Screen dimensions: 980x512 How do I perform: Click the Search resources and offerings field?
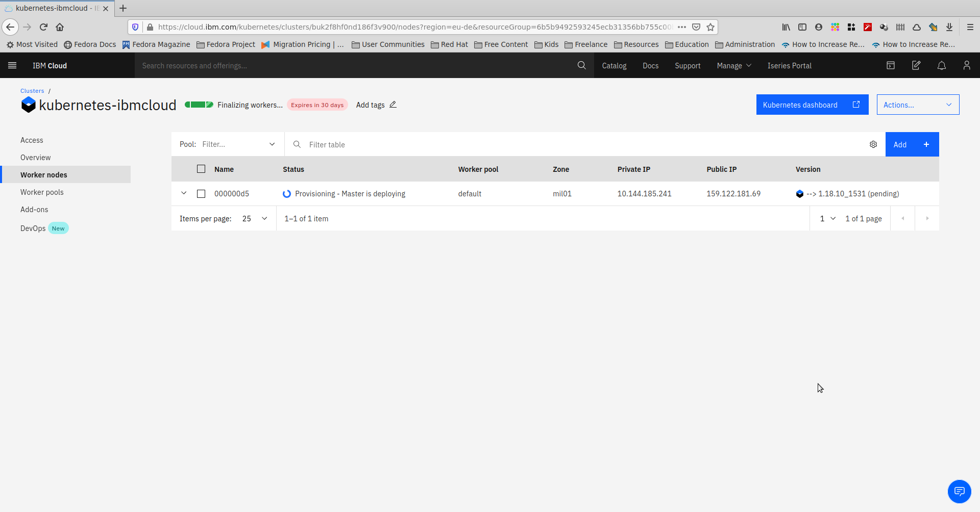pos(357,65)
